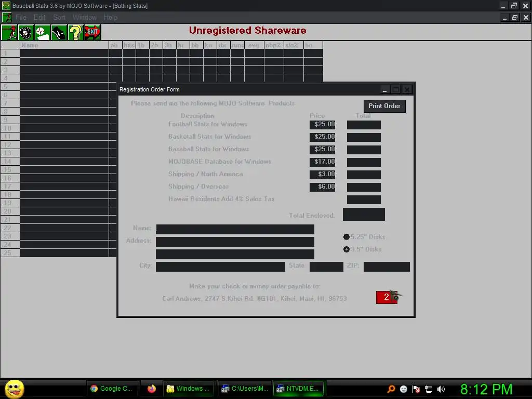
Task: Click Shipping Overseas total field
Action: point(364,187)
